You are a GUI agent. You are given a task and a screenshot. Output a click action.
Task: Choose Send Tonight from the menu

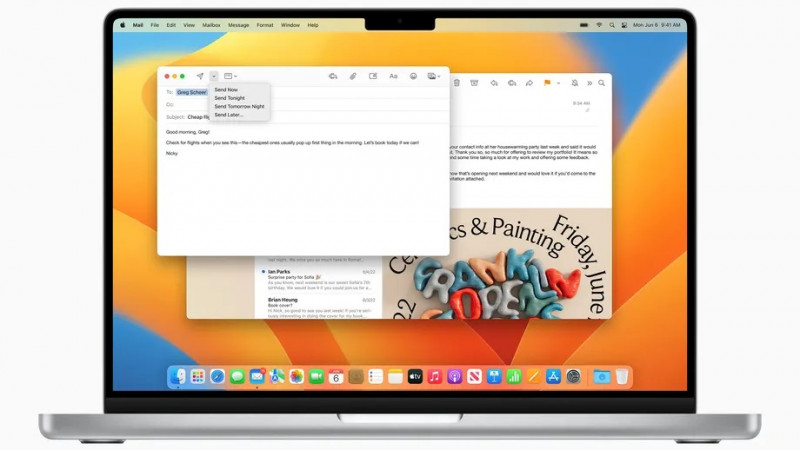(x=228, y=98)
